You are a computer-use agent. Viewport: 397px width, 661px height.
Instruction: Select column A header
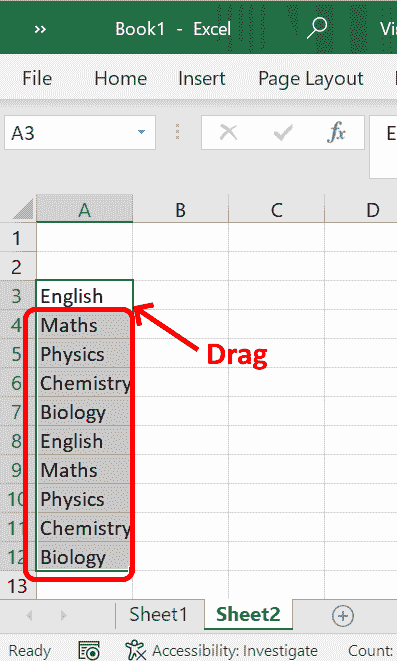[85, 209]
